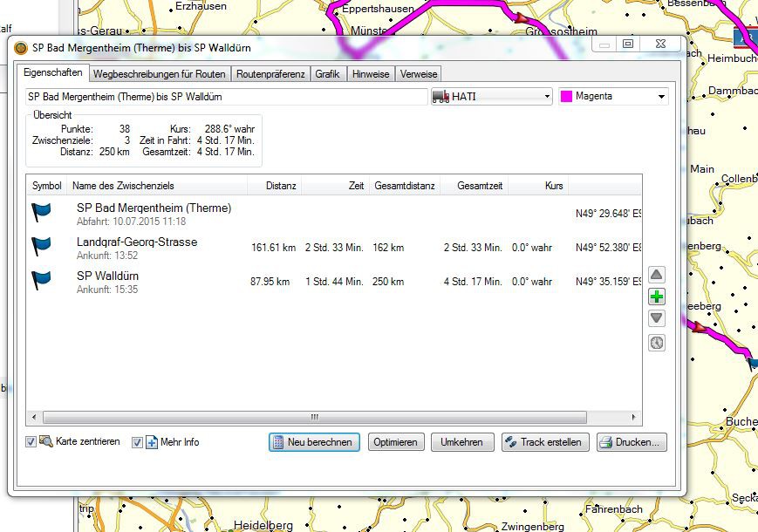Switch to the Grafik tab
This screenshot has height=532, width=758.
tap(328, 74)
